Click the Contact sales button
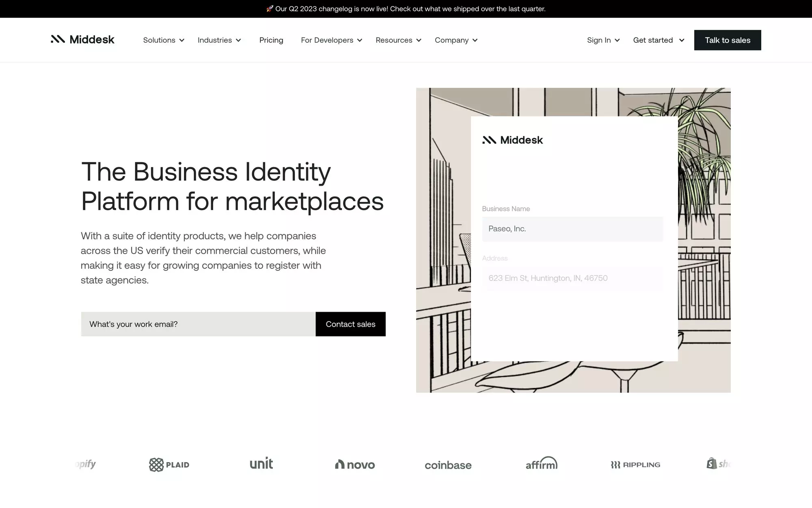Screen dimensions: 812x508 point(350,324)
